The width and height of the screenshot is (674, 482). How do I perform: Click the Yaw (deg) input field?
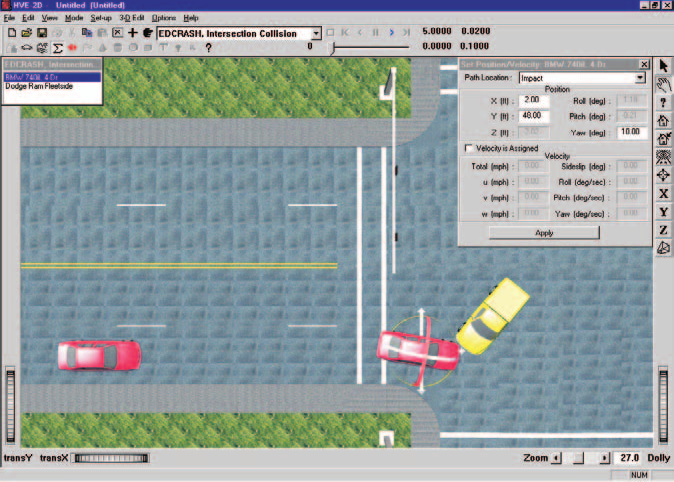pos(631,132)
